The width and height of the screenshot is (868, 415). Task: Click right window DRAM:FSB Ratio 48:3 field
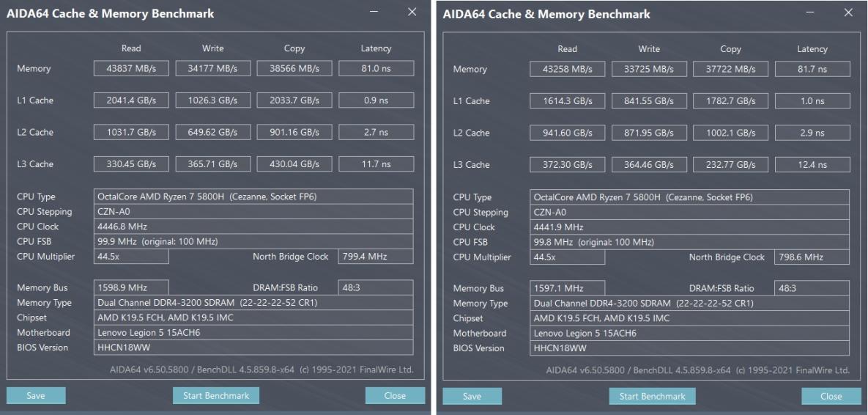[812, 288]
